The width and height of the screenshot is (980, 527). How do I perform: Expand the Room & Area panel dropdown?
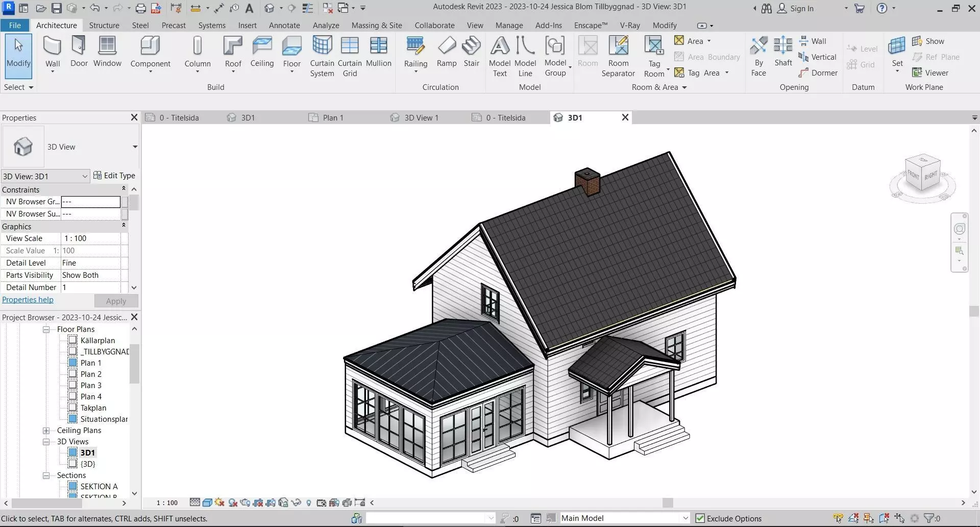(x=659, y=87)
